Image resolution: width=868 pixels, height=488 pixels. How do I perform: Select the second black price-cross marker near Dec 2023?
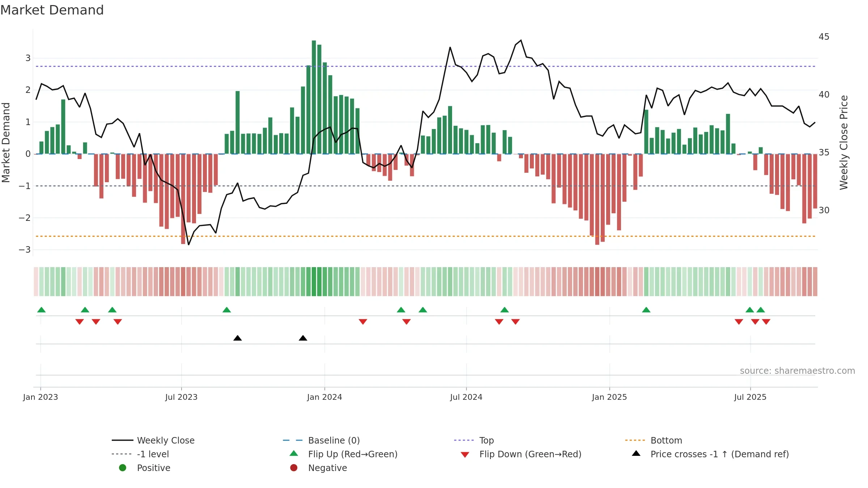tap(303, 338)
